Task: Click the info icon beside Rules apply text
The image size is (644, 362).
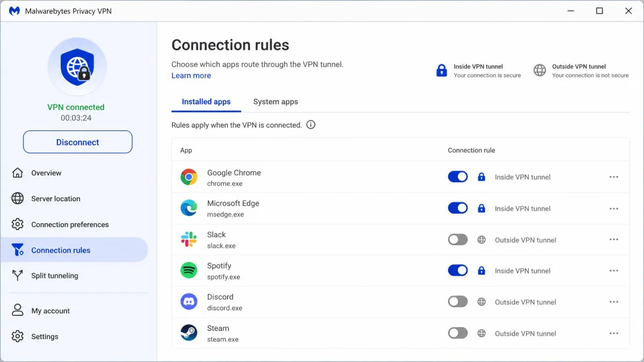Action: point(311,125)
